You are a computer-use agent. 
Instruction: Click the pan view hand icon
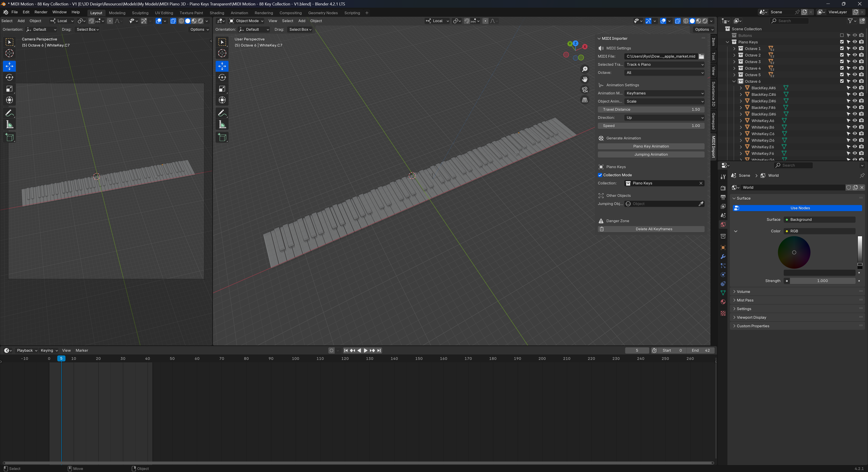(585, 79)
